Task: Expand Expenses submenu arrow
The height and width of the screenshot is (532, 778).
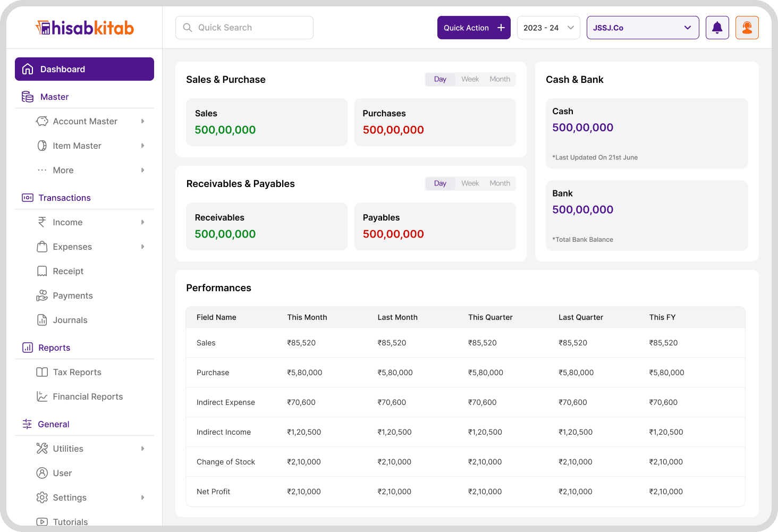Action: click(x=142, y=247)
